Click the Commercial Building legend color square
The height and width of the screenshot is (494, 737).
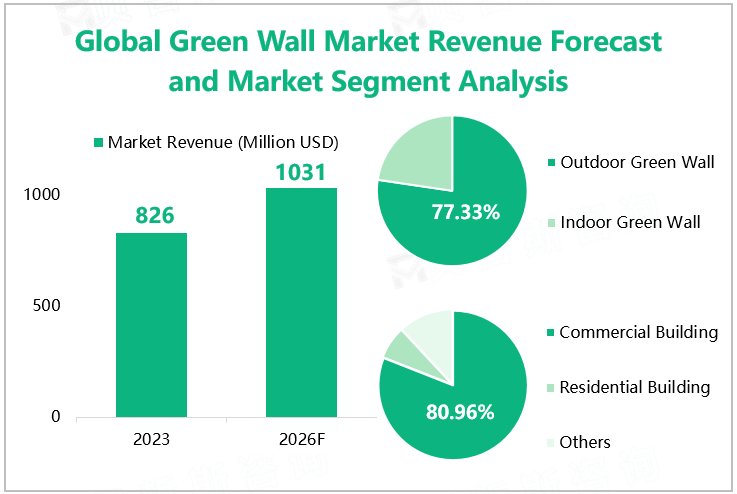tap(551, 333)
